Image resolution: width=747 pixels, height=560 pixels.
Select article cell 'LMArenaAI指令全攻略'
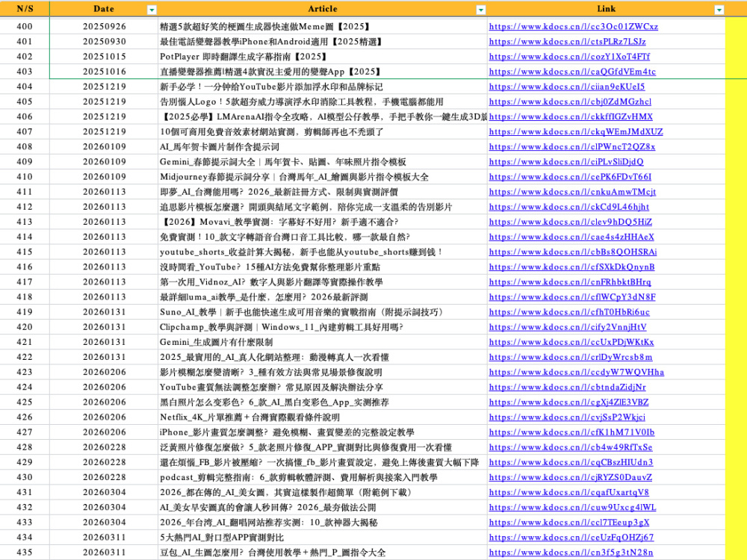coord(323,116)
